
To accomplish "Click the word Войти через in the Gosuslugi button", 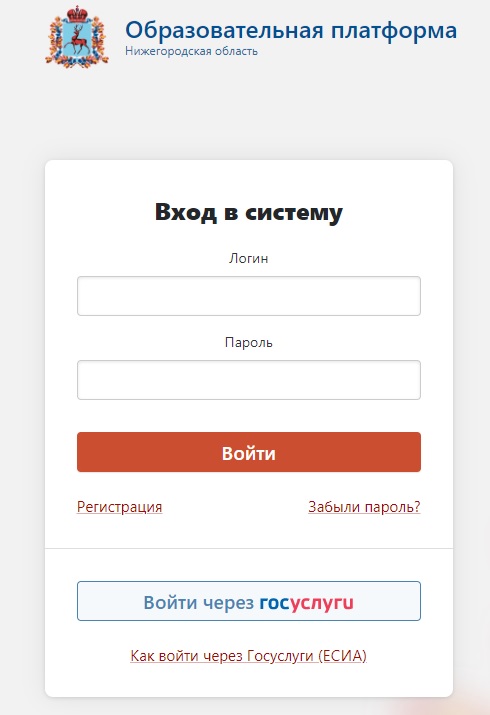I will [199, 603].
